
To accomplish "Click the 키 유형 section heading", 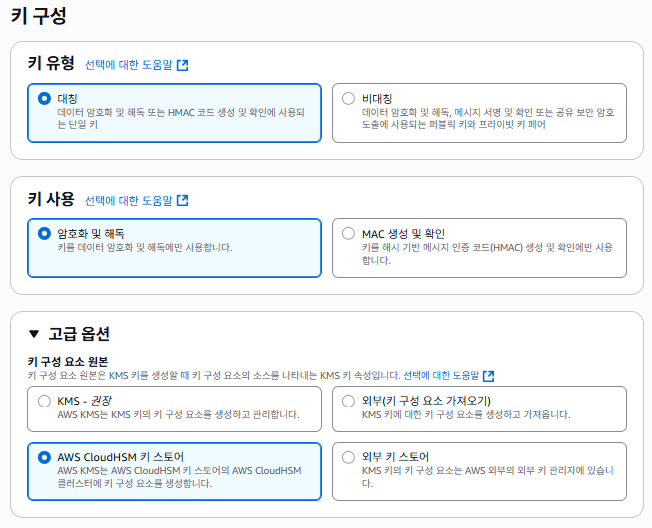I will tap(51, 63).
